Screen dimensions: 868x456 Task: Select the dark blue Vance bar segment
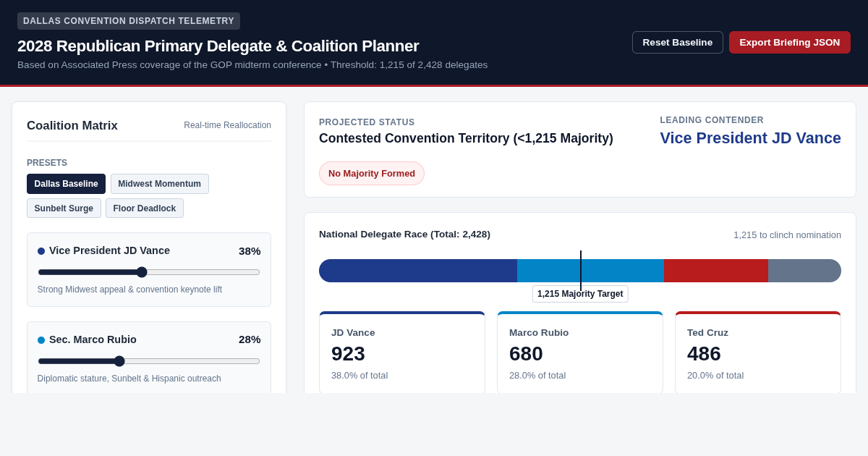pos(418,271)
